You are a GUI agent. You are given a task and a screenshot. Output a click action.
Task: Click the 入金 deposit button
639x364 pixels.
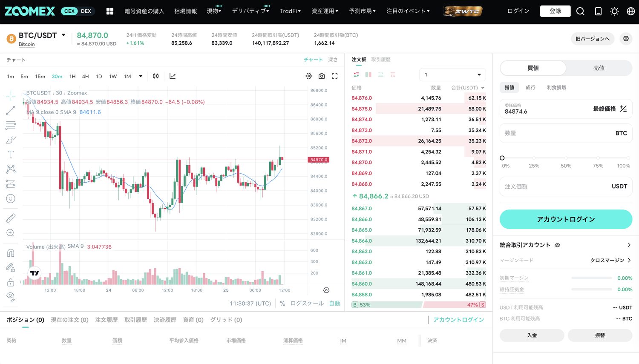point(532,335)
